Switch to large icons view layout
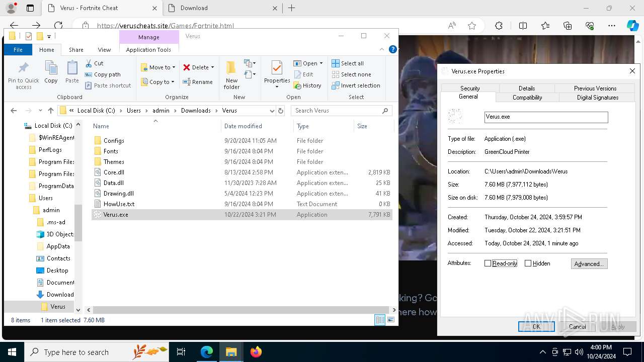644x362 pixels. tap(391, 320)
